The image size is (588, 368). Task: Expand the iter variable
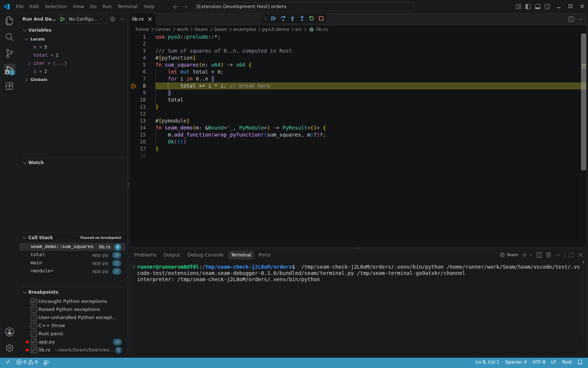(x=29, y=63)
